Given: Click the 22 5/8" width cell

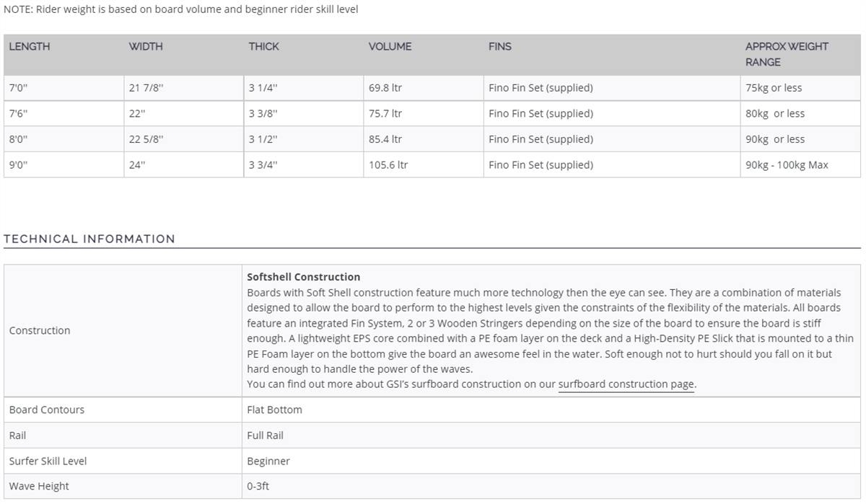Looking at the screenshot, I should tap(183, 139).
